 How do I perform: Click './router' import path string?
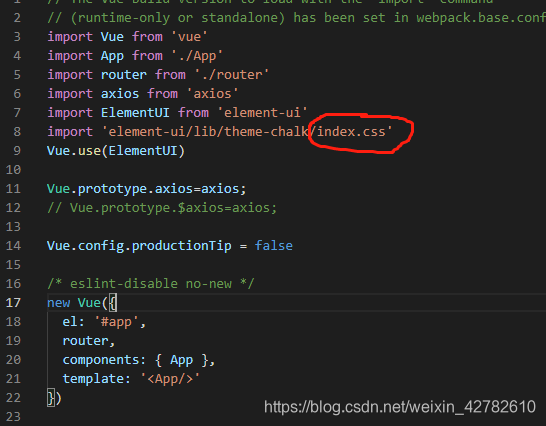(232, 75)
